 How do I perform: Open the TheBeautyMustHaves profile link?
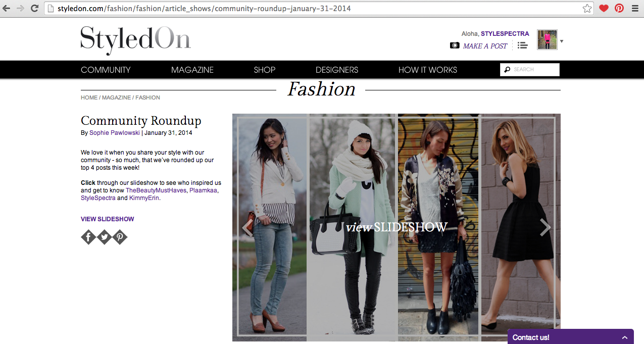click(x=156, y=190)
